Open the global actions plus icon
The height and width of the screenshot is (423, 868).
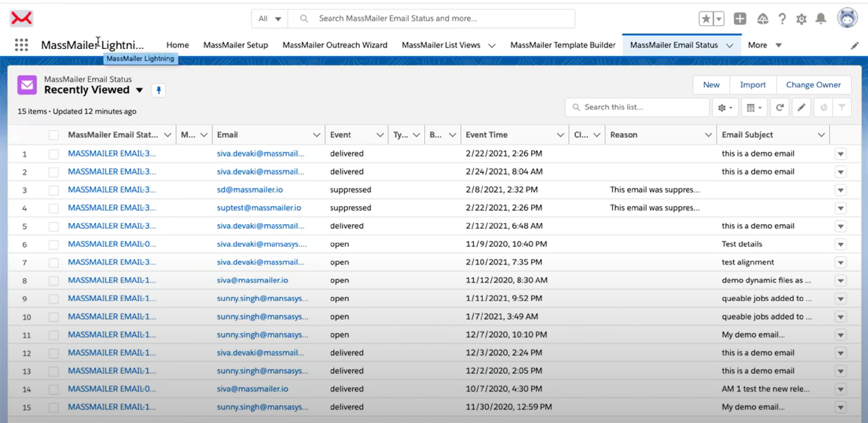[740, 18]
